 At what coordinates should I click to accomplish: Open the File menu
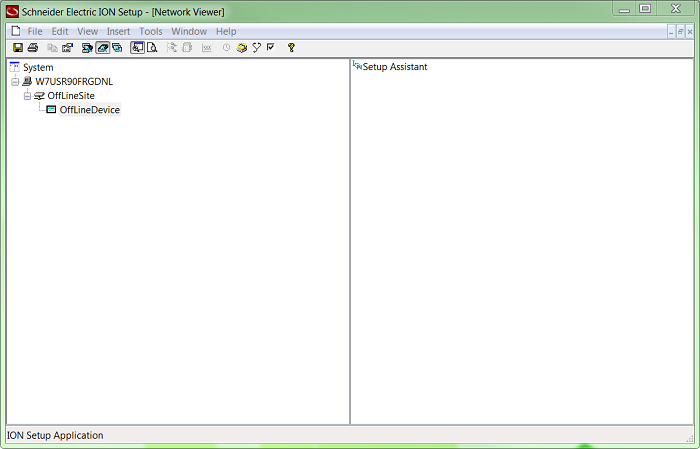coord(35,31)
